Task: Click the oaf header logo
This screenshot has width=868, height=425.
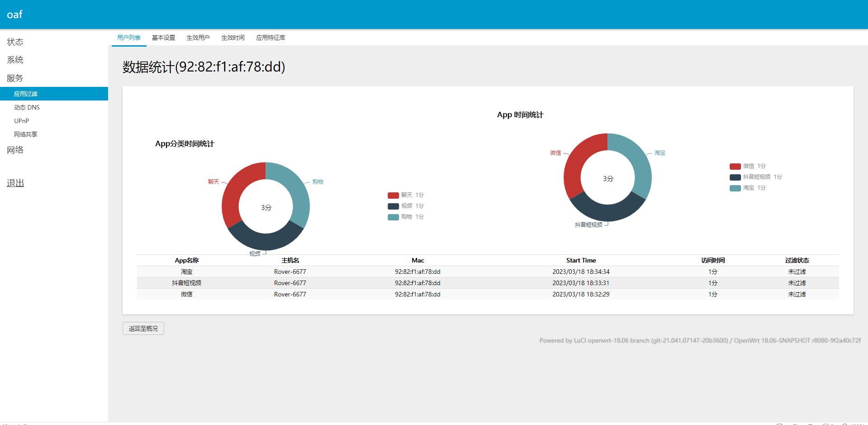Action: tap(14, 14)
